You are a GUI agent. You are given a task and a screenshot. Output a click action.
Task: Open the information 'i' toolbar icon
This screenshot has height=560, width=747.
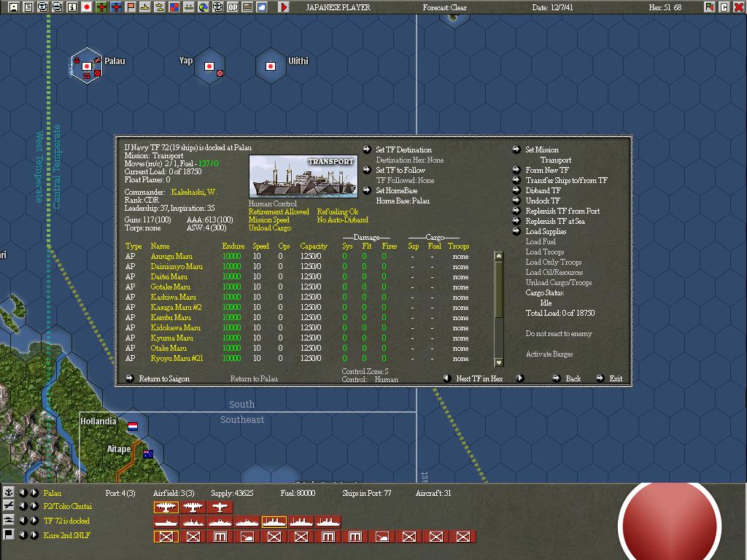click(x=72, y=7)
